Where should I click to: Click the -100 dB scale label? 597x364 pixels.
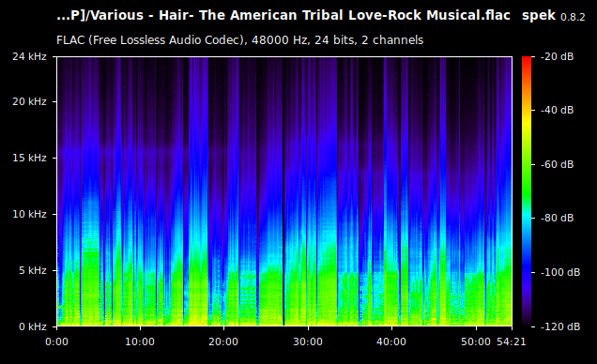(x=560, y=272)
